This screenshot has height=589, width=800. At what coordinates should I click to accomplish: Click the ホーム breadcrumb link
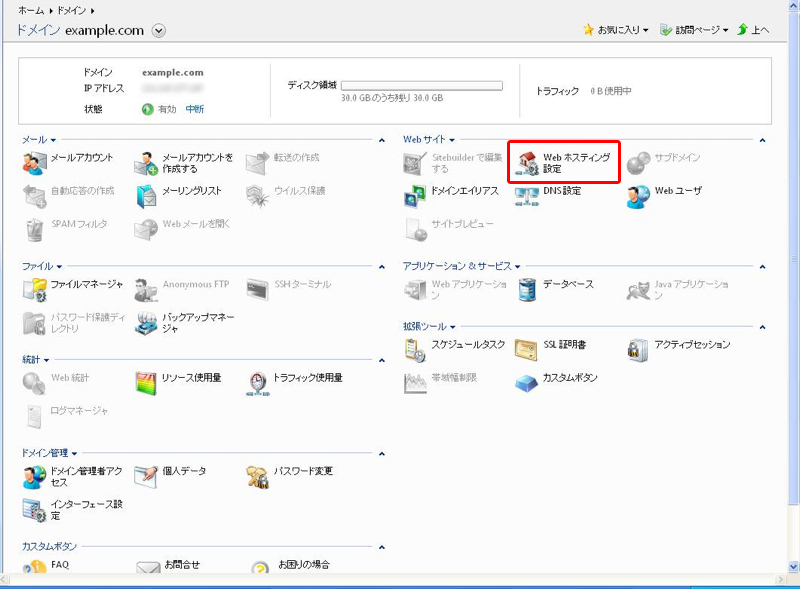(31, 10)
